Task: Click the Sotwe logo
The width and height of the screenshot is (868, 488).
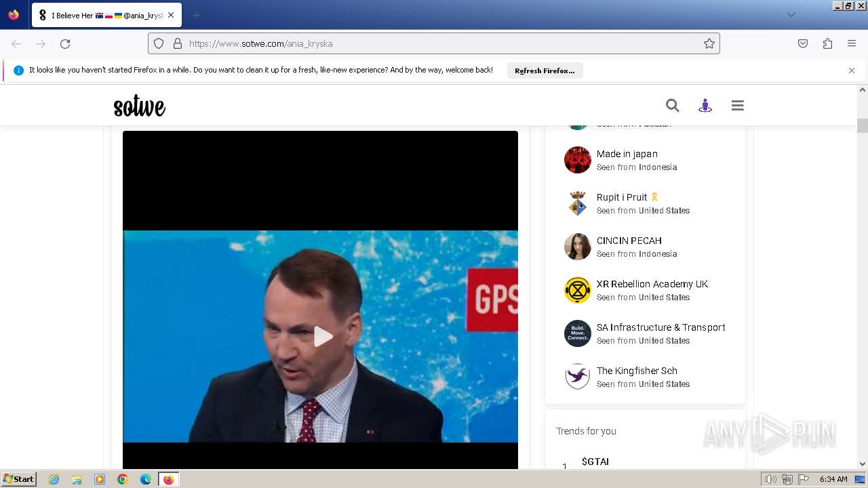Action: (139, 106)
